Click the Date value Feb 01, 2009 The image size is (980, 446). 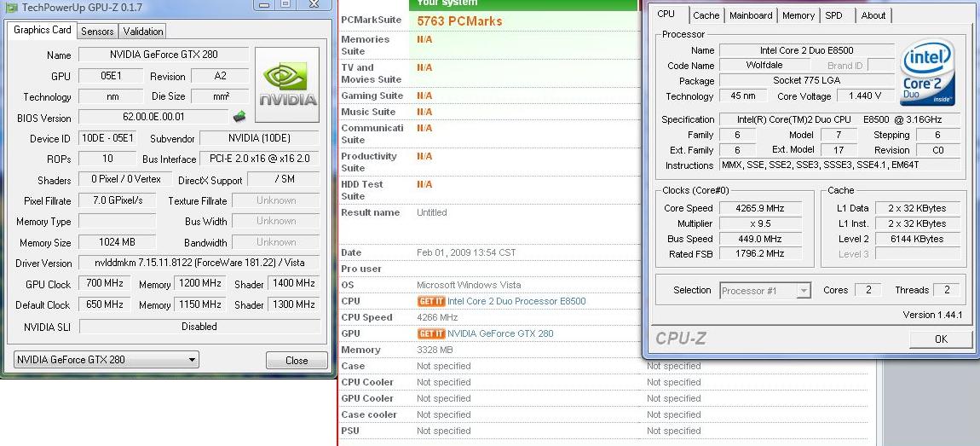[466, 252]
